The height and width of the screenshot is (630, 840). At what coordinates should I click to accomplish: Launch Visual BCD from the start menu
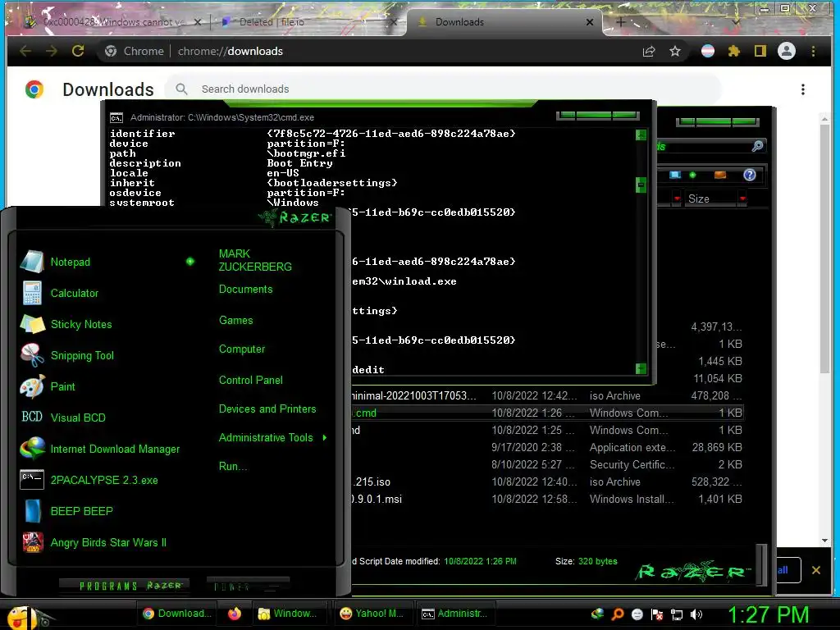click(78, 418)
